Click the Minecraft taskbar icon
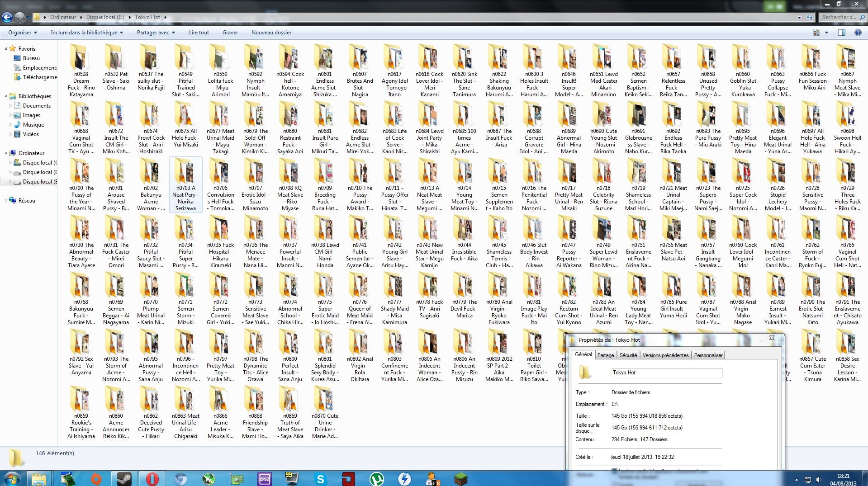 click(460, 478)
